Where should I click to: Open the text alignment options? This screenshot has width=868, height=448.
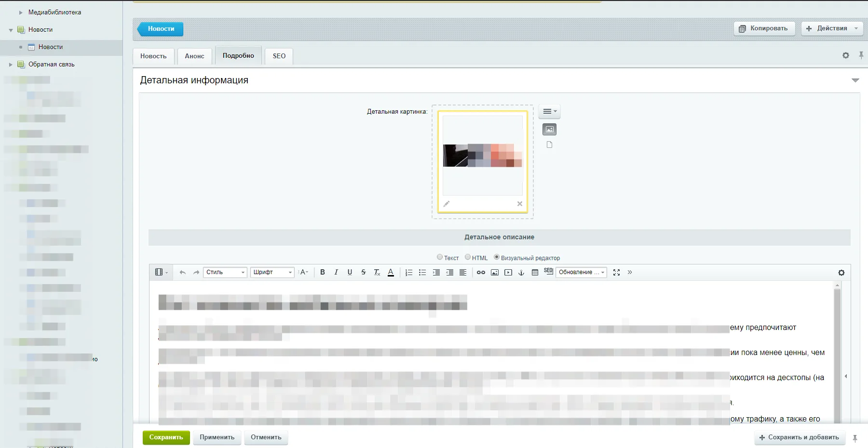coord(463,272)
